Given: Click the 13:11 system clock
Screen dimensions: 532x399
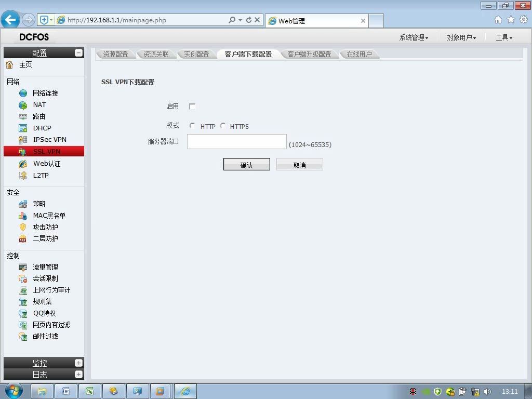Looking at the screenshot, I should pos(510,392).
